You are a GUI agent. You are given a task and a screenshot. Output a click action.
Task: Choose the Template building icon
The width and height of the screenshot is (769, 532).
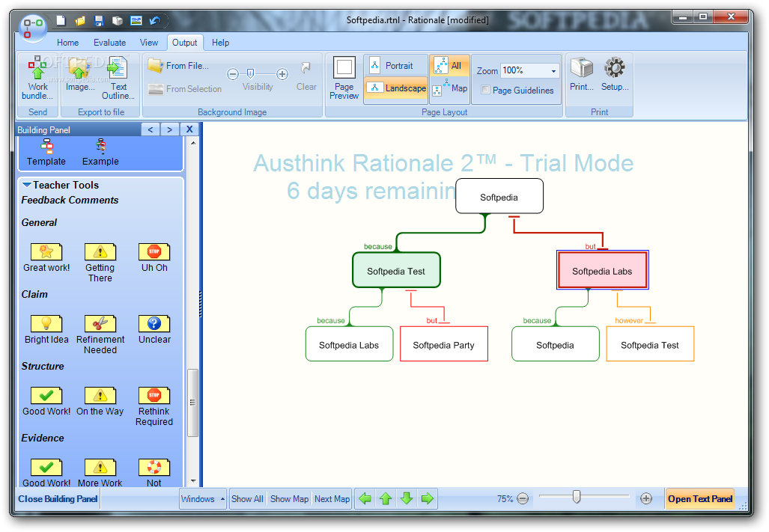click(x=46, y=153)
